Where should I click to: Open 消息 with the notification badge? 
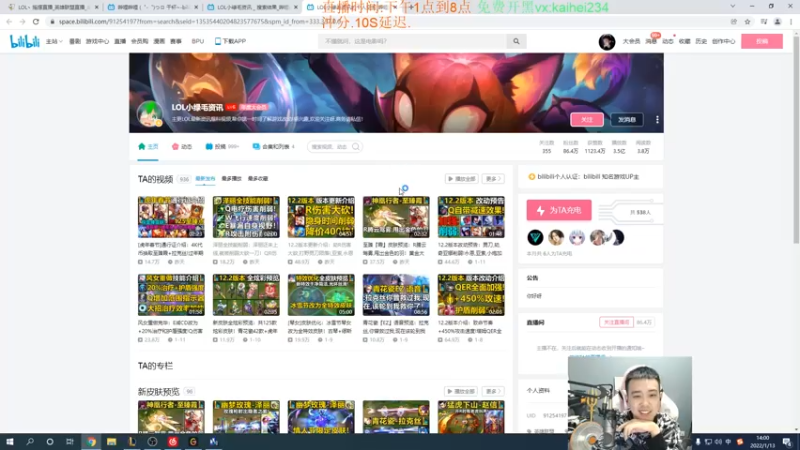tap(651, 41)
